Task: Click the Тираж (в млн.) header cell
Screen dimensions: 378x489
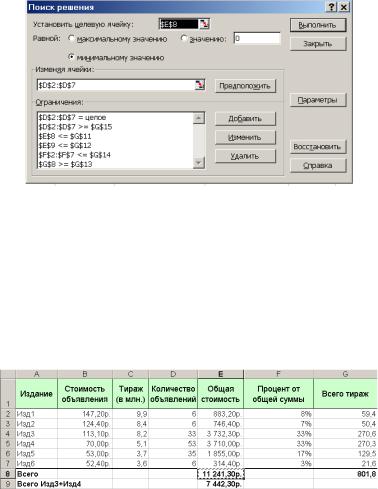Action: tap(131, 394)
